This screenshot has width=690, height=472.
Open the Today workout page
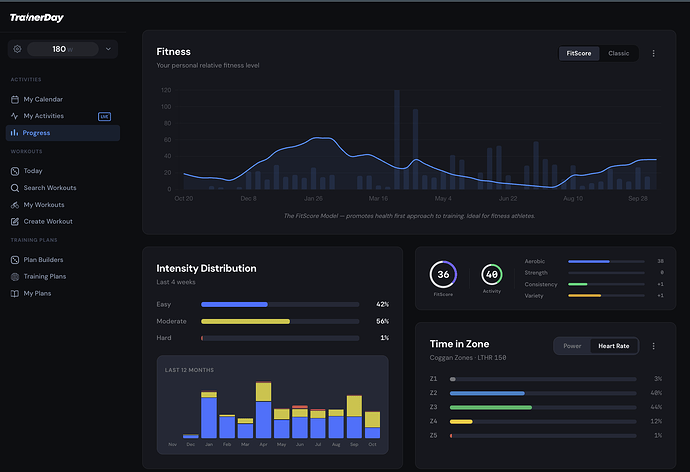pyautogui.click(x=33, y=171)
